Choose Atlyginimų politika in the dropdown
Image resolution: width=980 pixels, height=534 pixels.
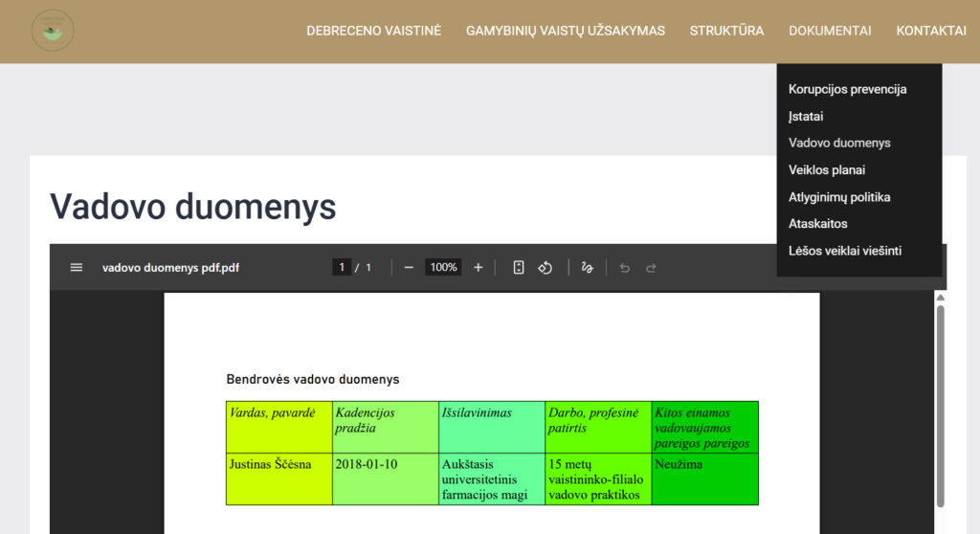click(839, 197)
